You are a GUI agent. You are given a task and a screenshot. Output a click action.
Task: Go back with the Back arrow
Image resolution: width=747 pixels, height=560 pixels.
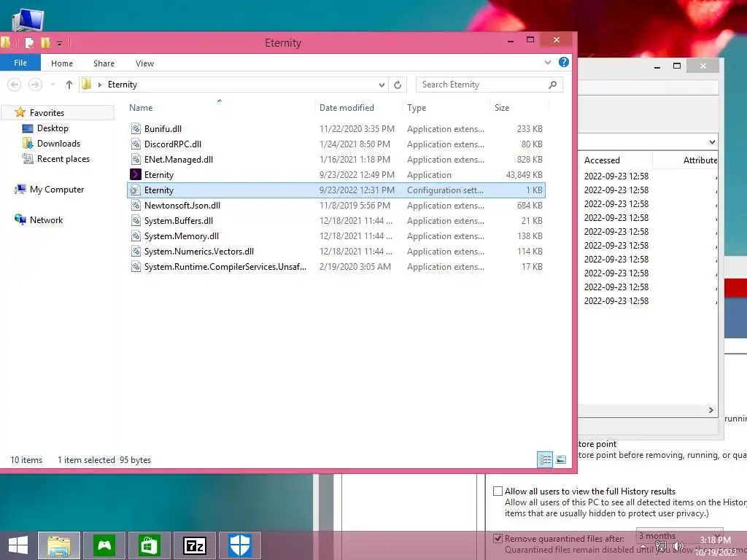[x=15, y=85]
